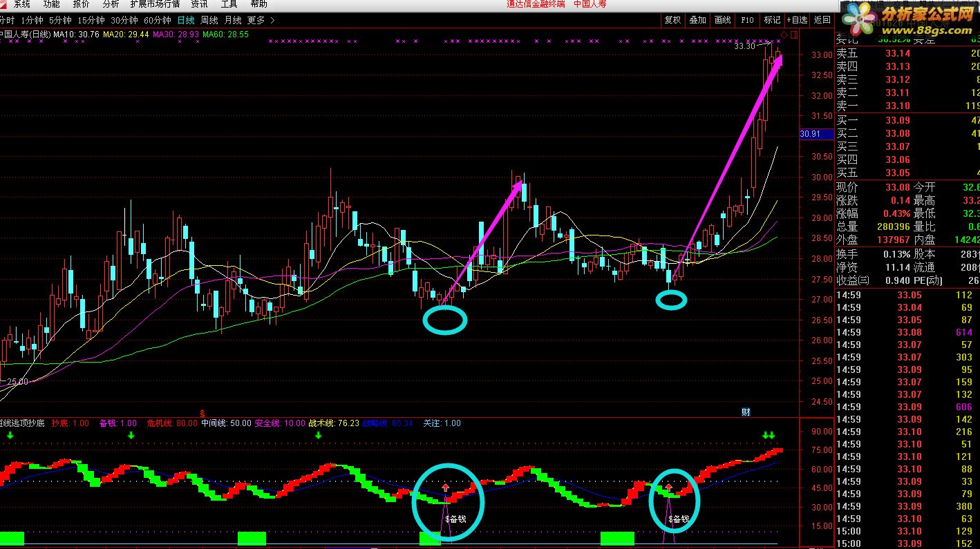Open the 分析 menu
Screen dimensions: 980x549
(111, 4)
